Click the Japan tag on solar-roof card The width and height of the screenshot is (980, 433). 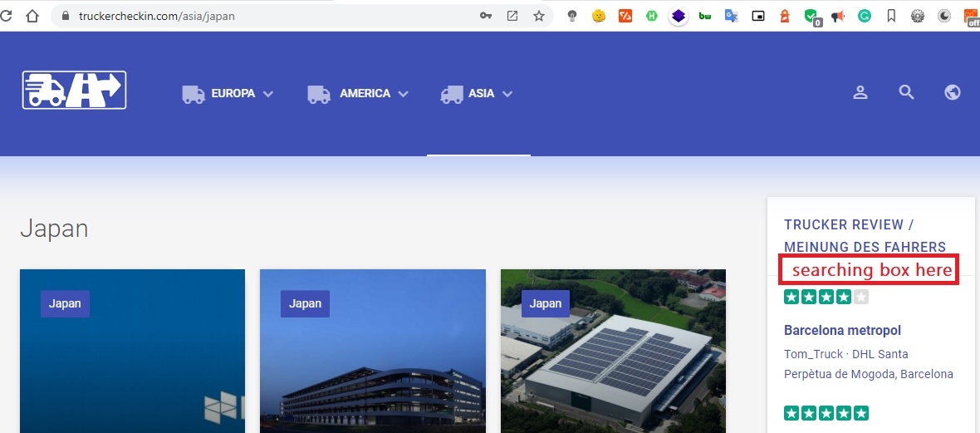click(546, 303)
